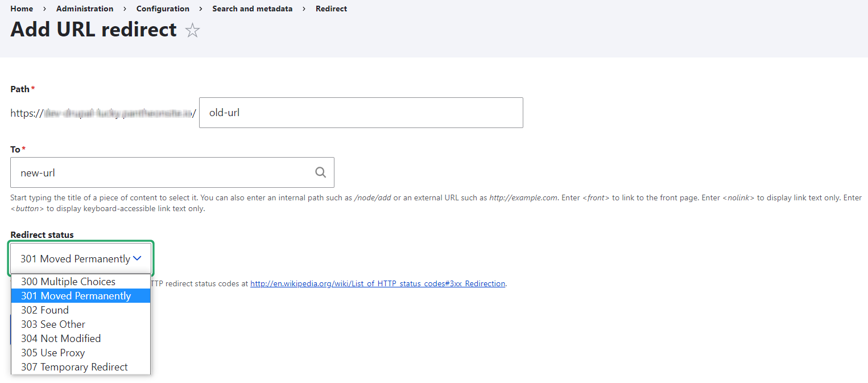Click the chevron arrow on Redirect status
Viewport: 868px width, 383px height.
[x=137, y=259]
